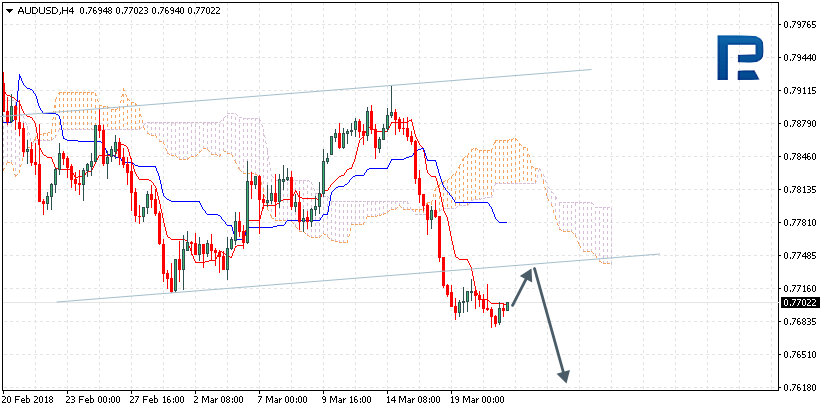Click the 0.77485 price axis label
The width and height of the screenshot is (821, 411).
point(799,255)
